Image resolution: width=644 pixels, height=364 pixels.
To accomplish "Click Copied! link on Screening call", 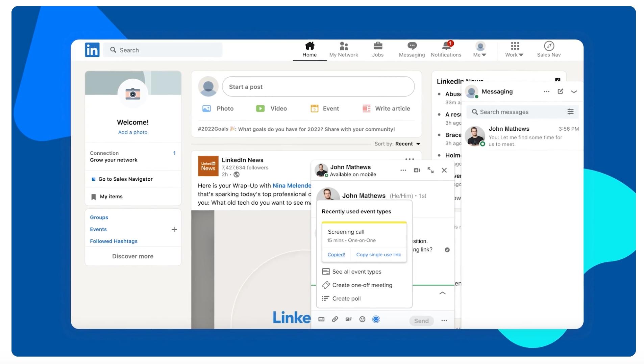I will (x=336, y=255).
